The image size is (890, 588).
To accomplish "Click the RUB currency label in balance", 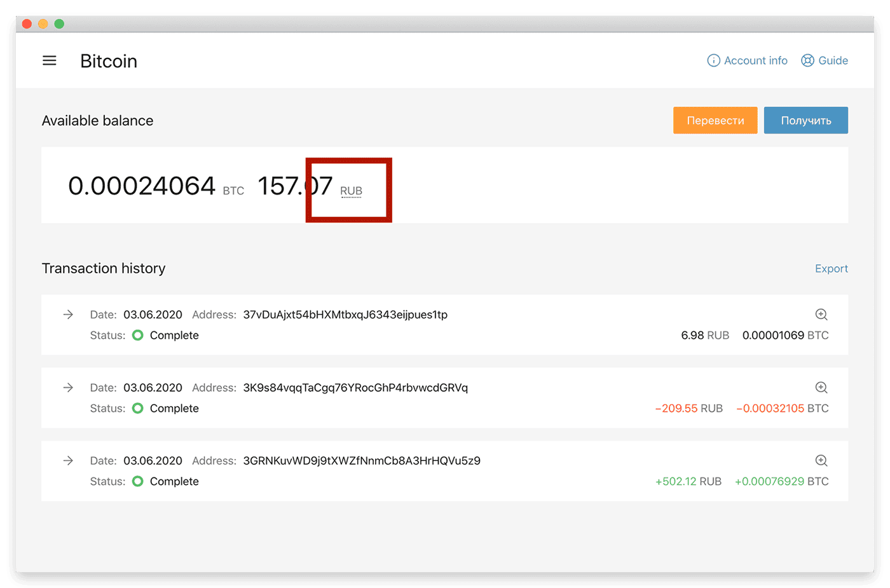I will click(351, 191).
